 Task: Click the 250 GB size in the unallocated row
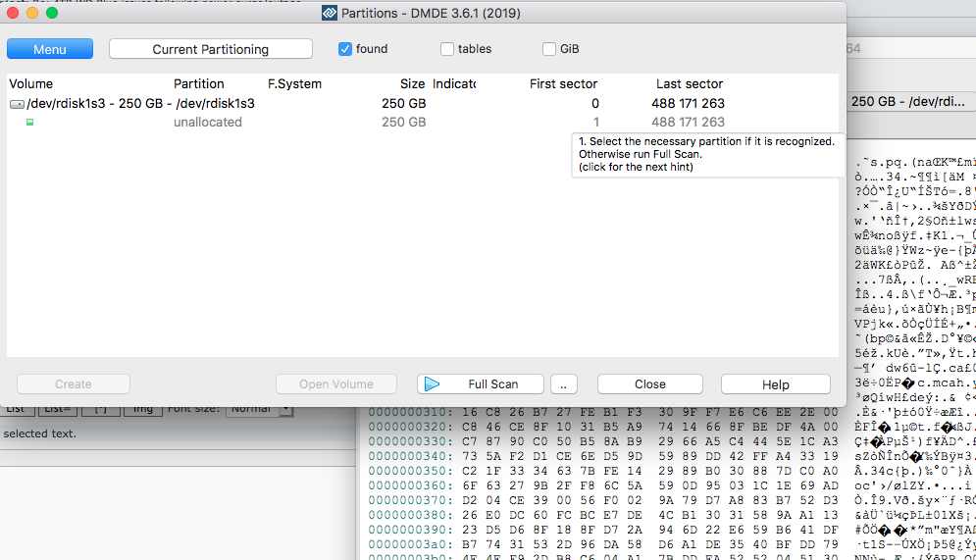coord(403,122)
